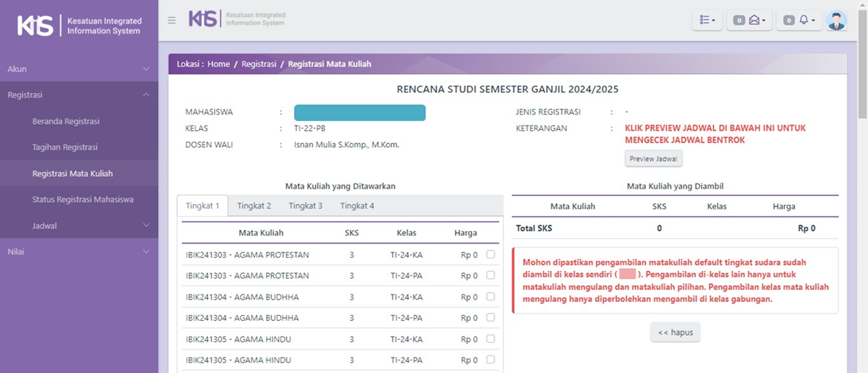Viewport: 868px width, 373px height.
Task: Click the user avatar profile icon
Action: click(836, 21)
